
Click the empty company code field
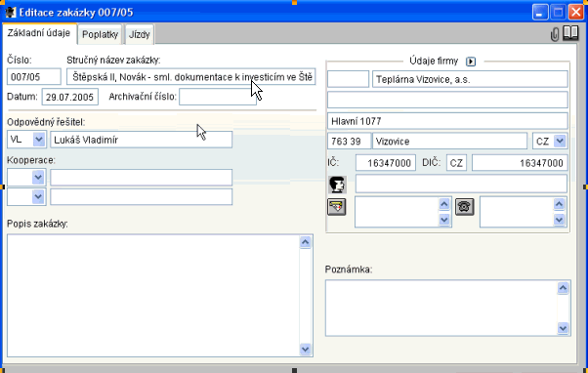coord(348,79)
